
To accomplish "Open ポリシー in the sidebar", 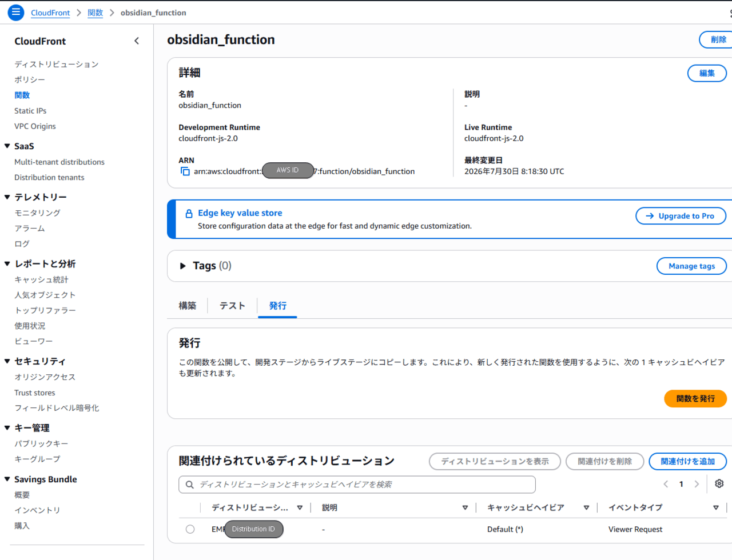I will [x=30, y=79].
